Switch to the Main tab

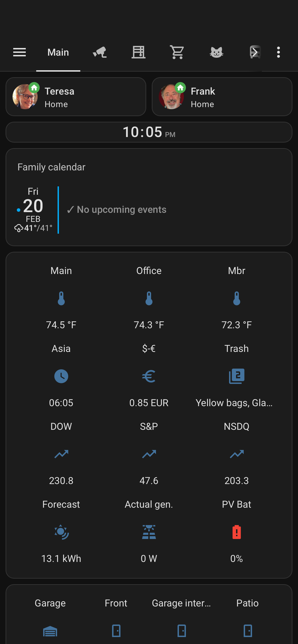pyautogui.click(x=58, y=52)
